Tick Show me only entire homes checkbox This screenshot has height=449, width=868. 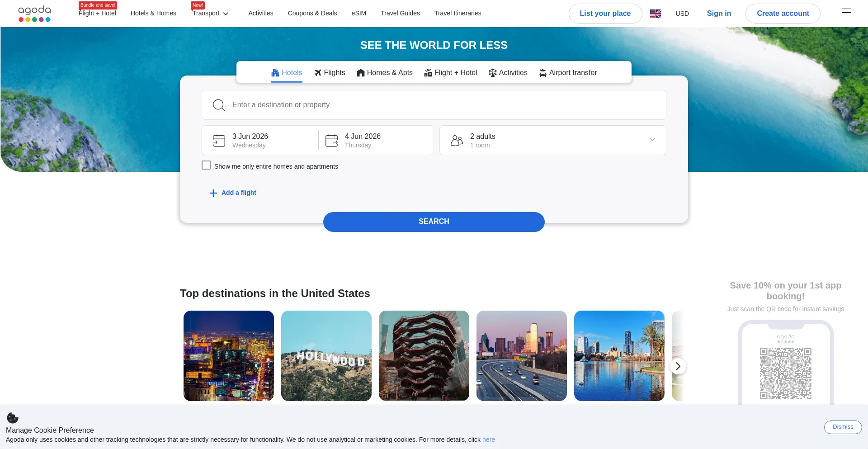click(x=206, y=165)
